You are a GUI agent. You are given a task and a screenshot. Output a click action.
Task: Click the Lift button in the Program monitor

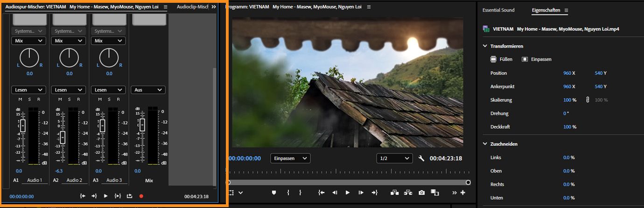click(395, 193)
